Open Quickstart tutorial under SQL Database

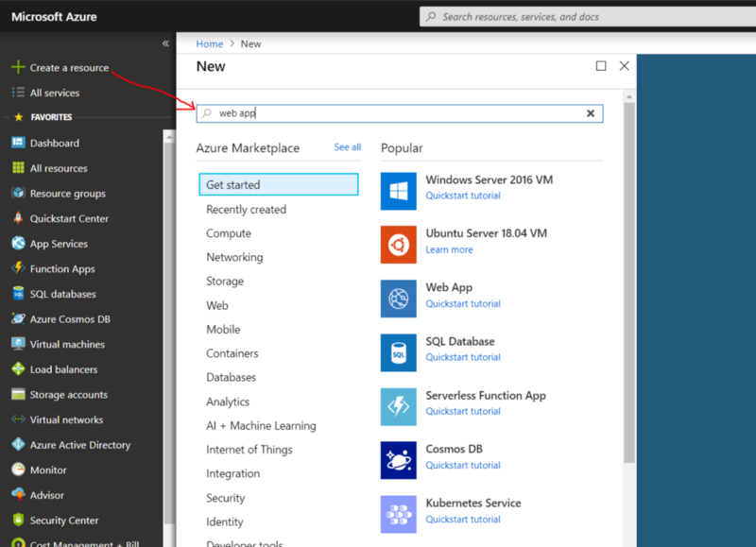pos(463,357)
